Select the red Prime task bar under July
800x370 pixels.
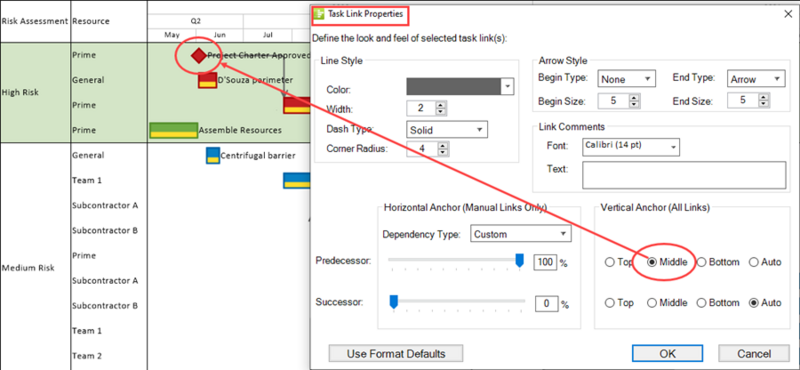click(296, 105)
